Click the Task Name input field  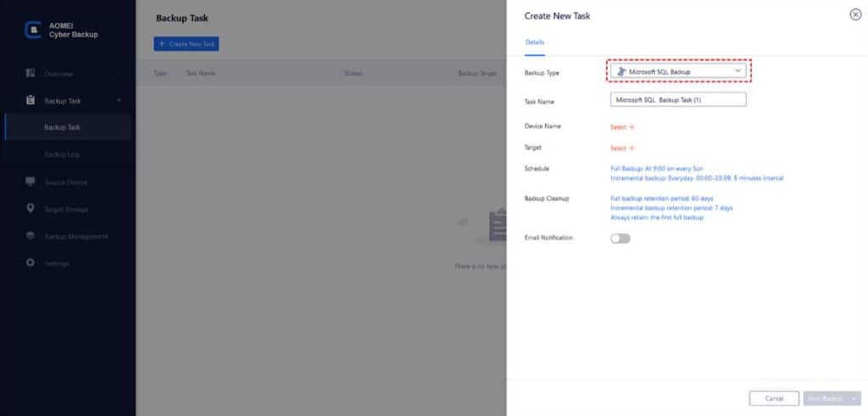(x=678, y=100)
